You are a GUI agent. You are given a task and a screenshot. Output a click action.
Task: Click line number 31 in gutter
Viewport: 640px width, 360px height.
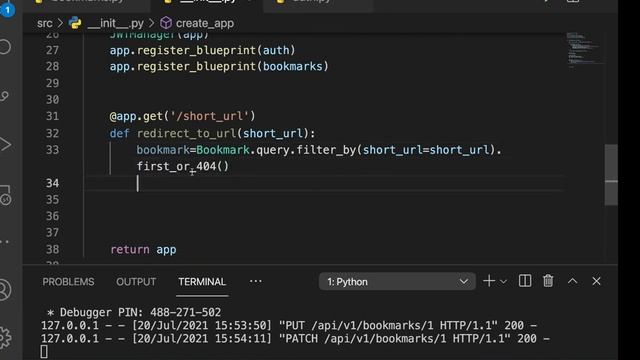pyautogui.click(x=52, y=116)
